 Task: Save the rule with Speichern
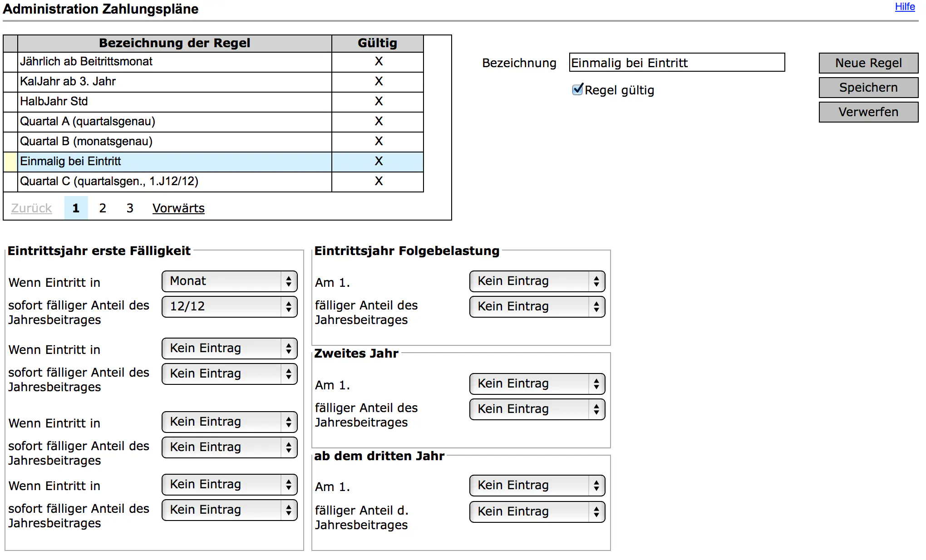pos(868,88)
